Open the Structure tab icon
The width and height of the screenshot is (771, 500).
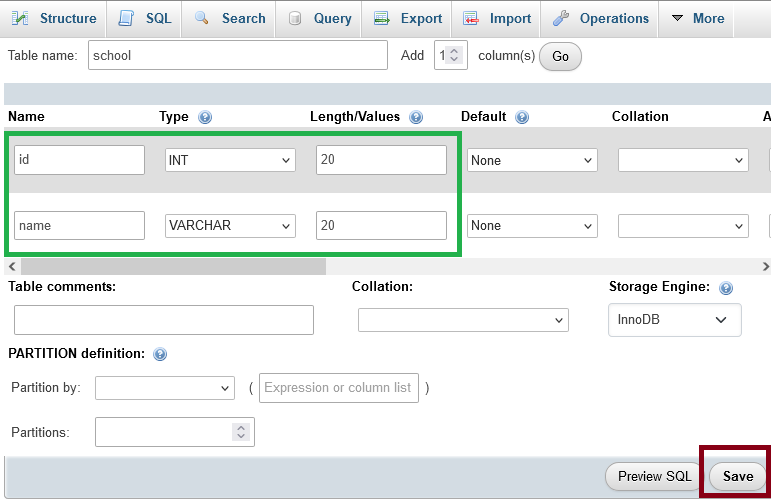[x=20, y=18]
